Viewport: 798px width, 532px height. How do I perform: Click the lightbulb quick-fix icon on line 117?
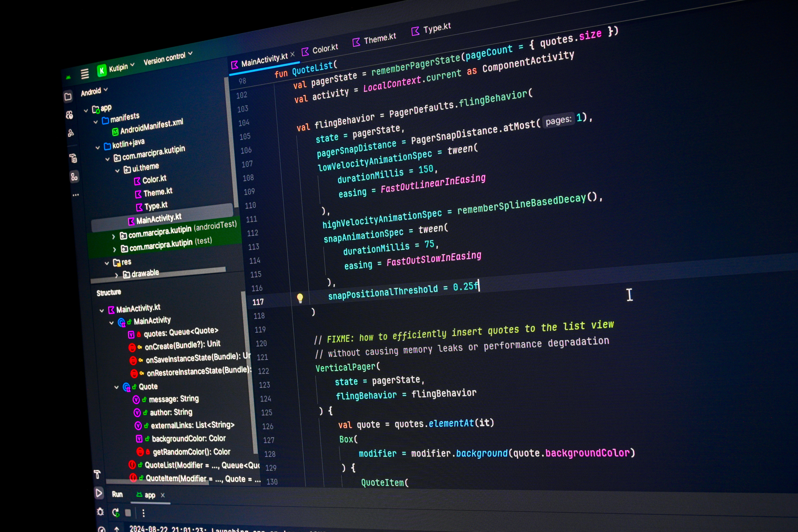click(300, 298)
